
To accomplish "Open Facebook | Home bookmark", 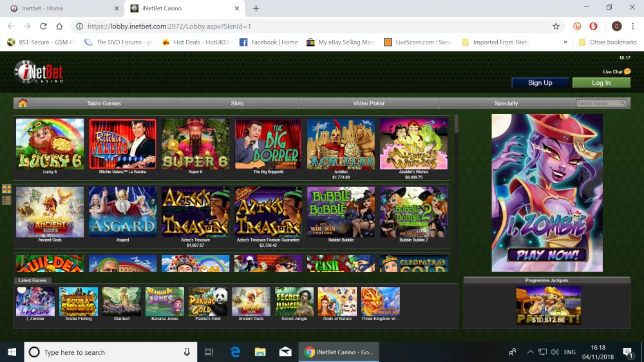I will point(269,42).
